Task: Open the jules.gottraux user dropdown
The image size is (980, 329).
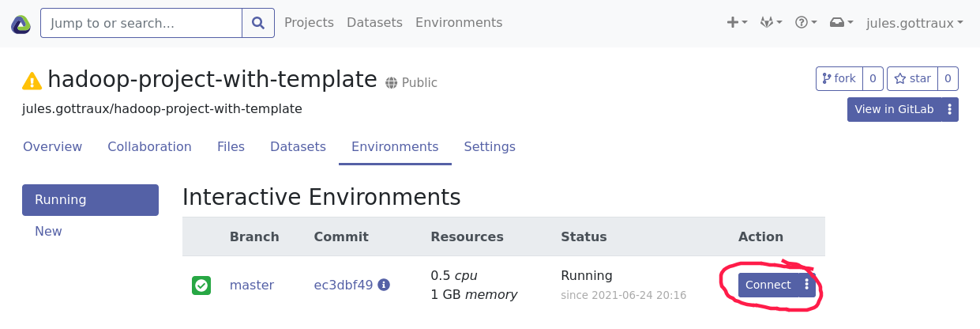Action: click(x=914, y=23)
